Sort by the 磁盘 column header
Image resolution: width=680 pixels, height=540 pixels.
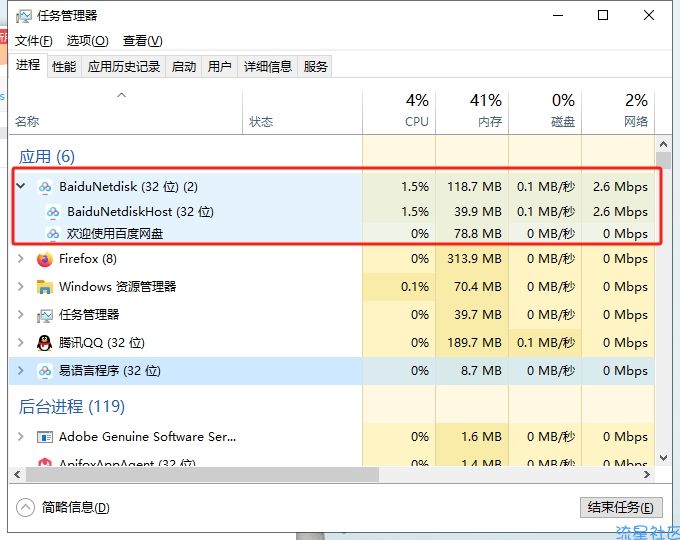(x=545, y=113)
